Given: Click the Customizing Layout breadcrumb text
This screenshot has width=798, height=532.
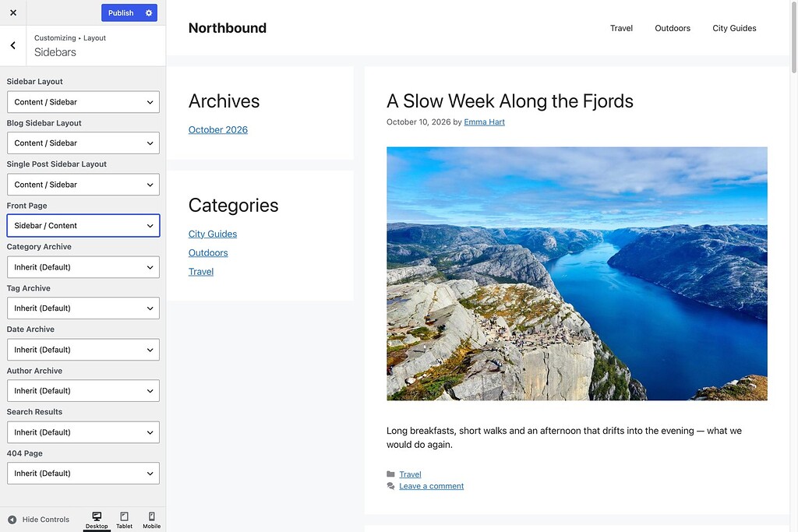Looking at the screenshot, I should tap(69, 37).
